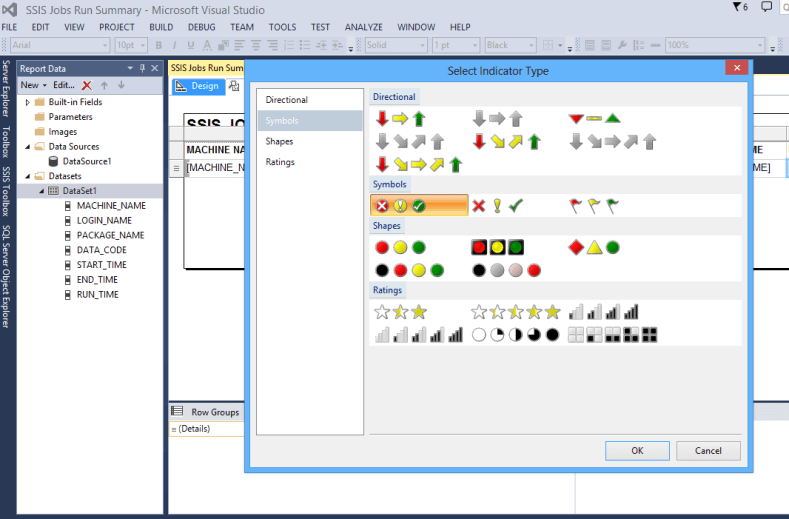
Task: Choose the pie quarters rating set
Action: (516, 335)
